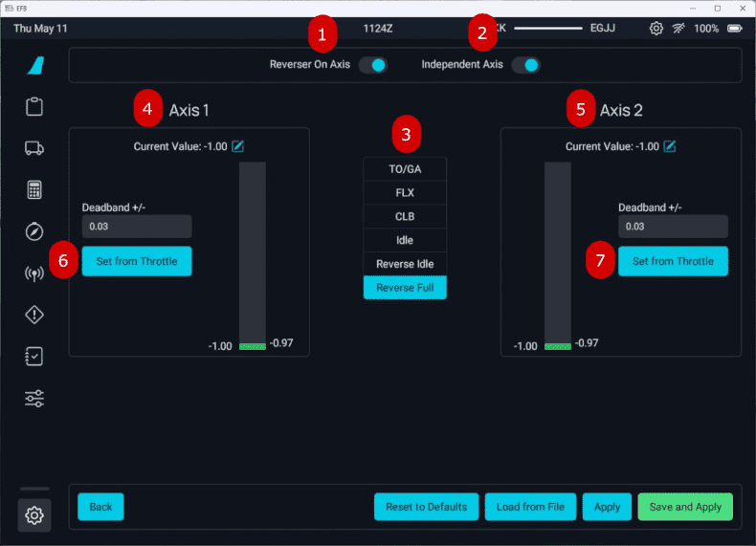
Task: Select the TO/GA detent
Action: (x=405, y=169)
